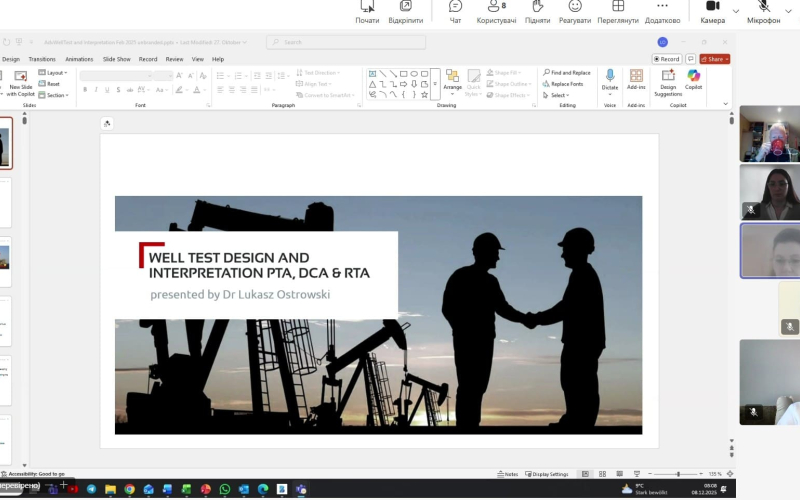The width and height of the screenshot is (800, 500).
Task: Click the Dictate microphone icon
Action: 609,81
